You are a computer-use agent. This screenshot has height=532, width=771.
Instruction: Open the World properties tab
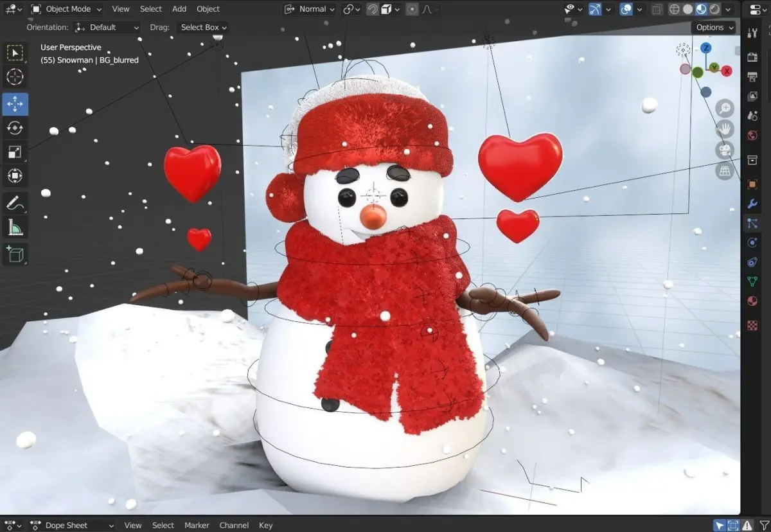752,135
